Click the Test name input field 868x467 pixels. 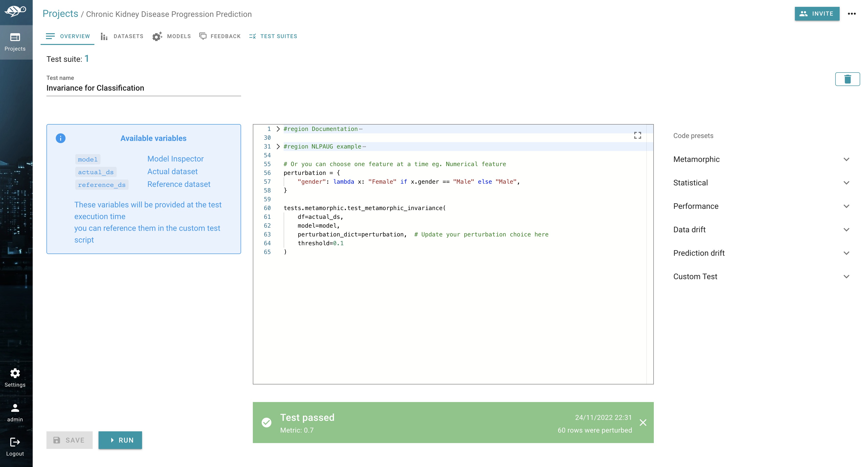tap(144, 88)
